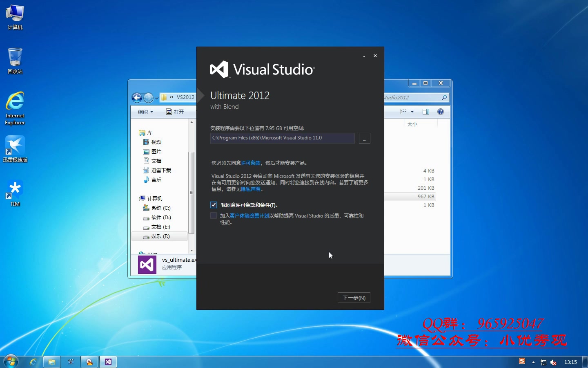Screen dimensions: 588x368
Task: Select the file row showing 967 KB
Action: 410,197
